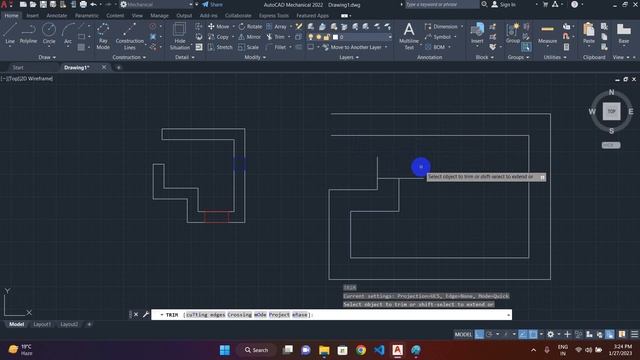Open the Insert ribbon tab
This screenshot has height=360, width=640.
tap(32, 16)
